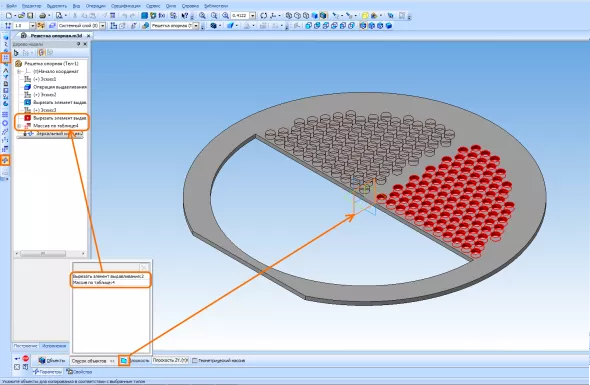This screenshot has width=590, height=385.
Task: Click the concentric array circle sidebar icon
Action: [x=5, y=123]
